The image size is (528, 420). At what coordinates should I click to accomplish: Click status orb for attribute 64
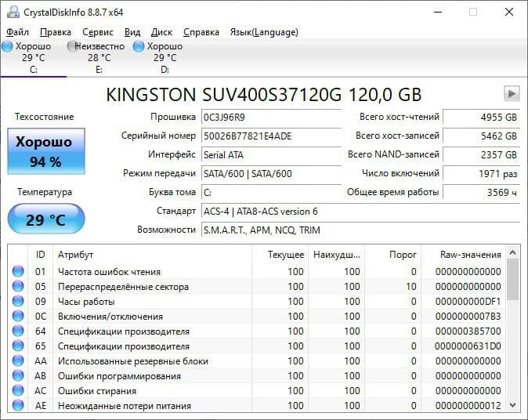pyautogui.click(x=18, y=331)
